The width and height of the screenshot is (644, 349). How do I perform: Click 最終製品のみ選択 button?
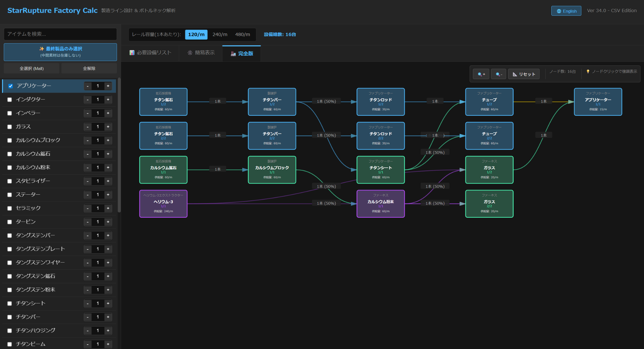(60, 52)
